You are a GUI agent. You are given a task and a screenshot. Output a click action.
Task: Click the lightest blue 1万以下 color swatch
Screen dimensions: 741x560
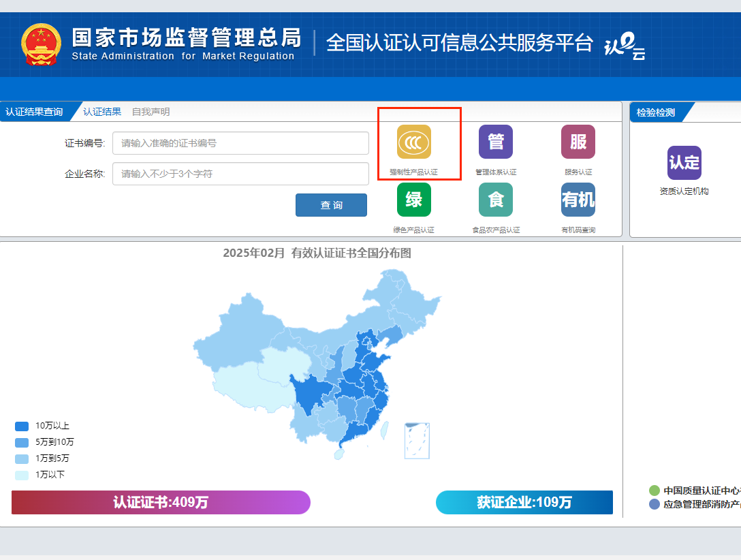[x=21, y=475]
